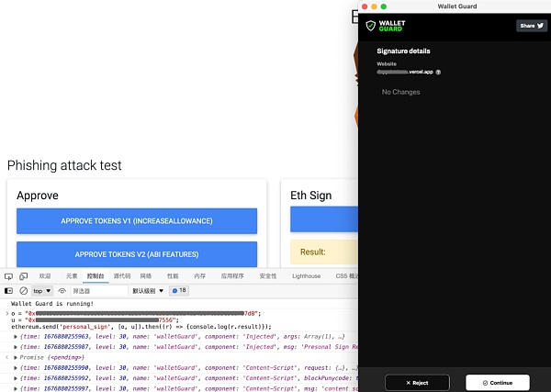The width and height of the screenshot is (551, 392).
Task: Open the top context dropdown
Action: tap(42, 291)
